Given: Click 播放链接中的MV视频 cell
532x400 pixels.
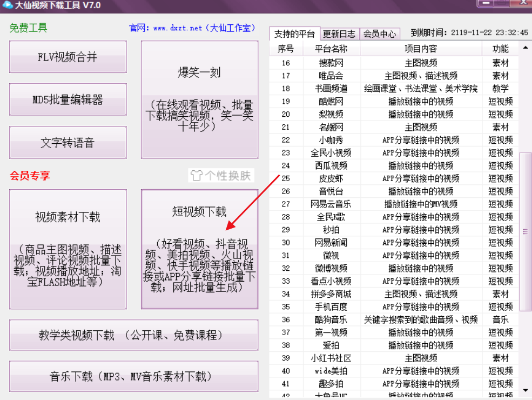Looking at the screenshot, I should (x=421, y=204).
